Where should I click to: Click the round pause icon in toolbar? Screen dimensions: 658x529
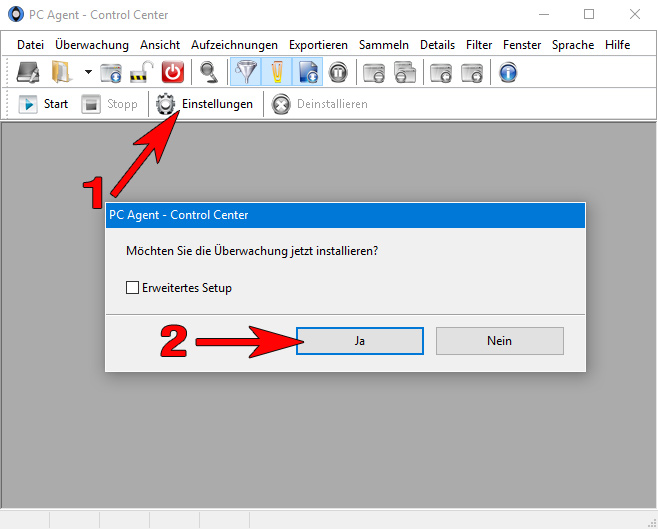pyautogui.click(x=338, y=72)
